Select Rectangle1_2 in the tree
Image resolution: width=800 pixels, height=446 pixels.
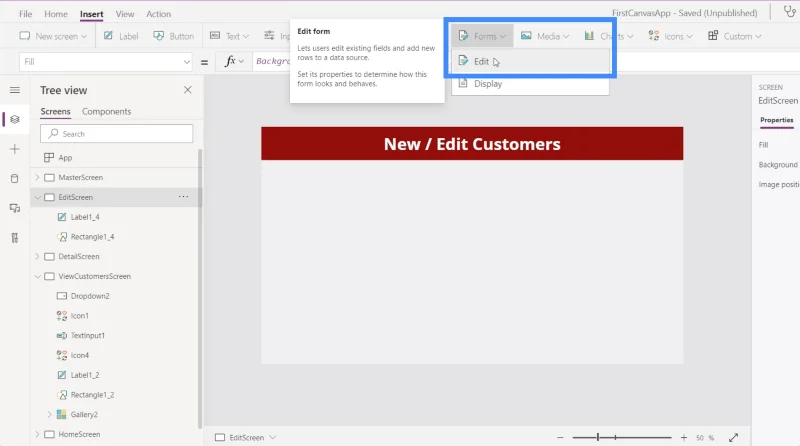[92, 395]
